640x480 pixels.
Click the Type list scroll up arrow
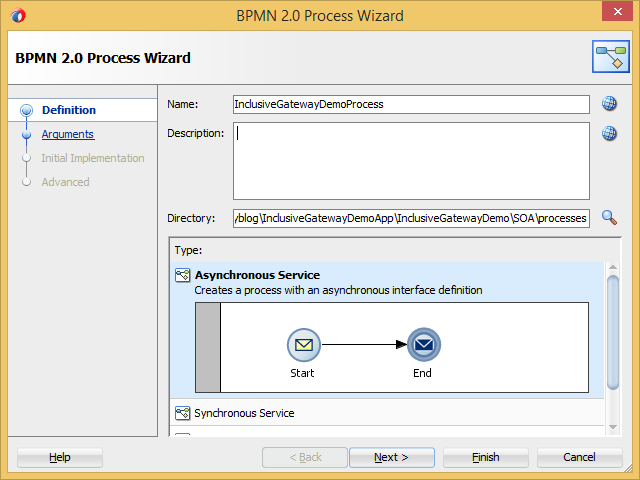coord(613,267)
